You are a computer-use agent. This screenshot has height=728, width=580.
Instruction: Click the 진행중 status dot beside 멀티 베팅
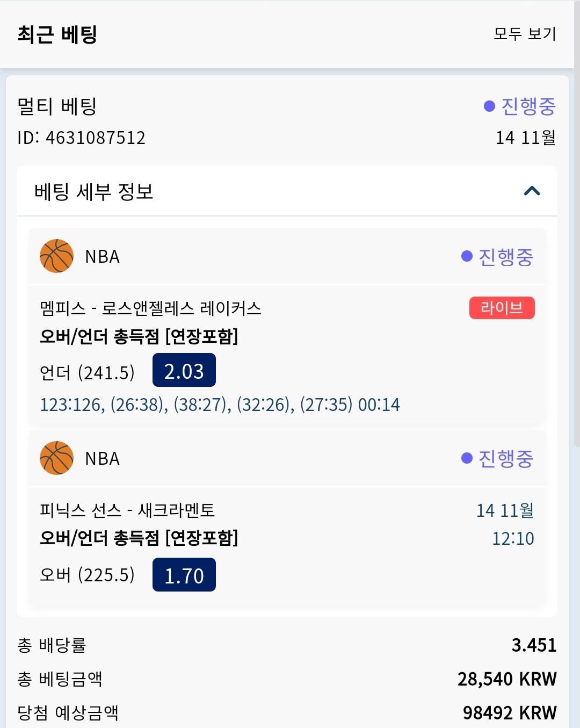(x=489, y=106)
